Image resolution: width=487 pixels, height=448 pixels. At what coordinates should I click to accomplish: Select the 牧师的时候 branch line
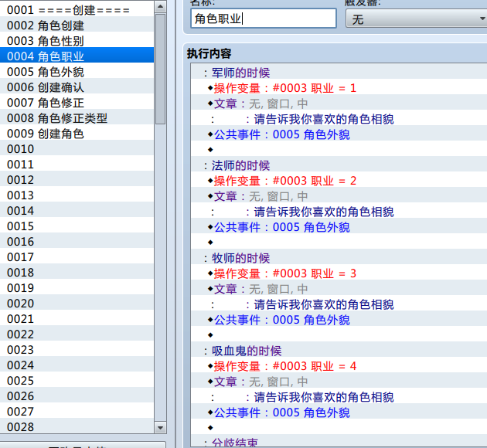tap(339, 258)
